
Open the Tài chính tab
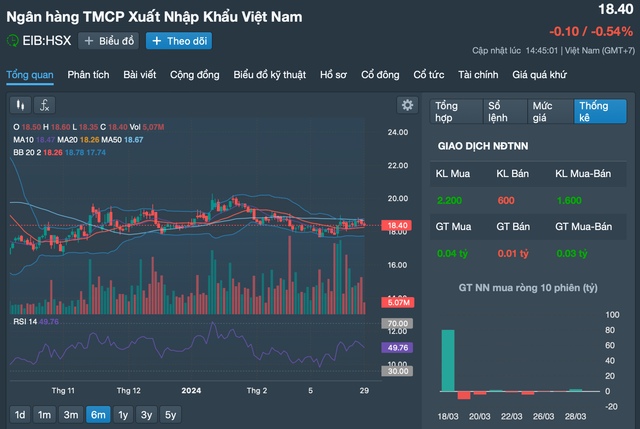[478, 74]
